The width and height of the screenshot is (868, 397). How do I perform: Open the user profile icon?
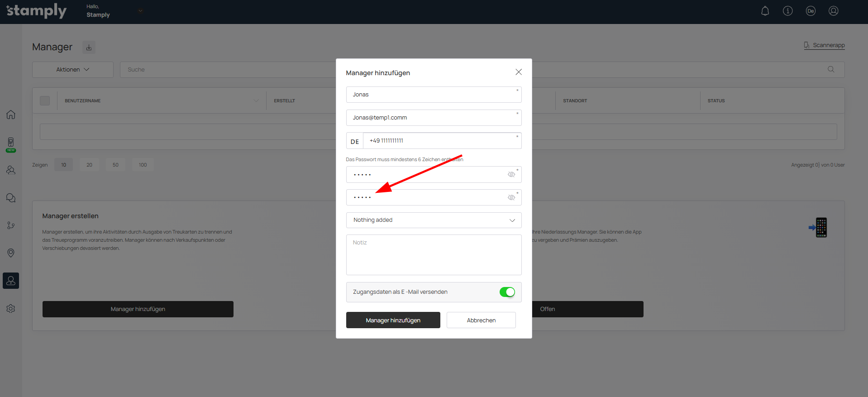833,11
